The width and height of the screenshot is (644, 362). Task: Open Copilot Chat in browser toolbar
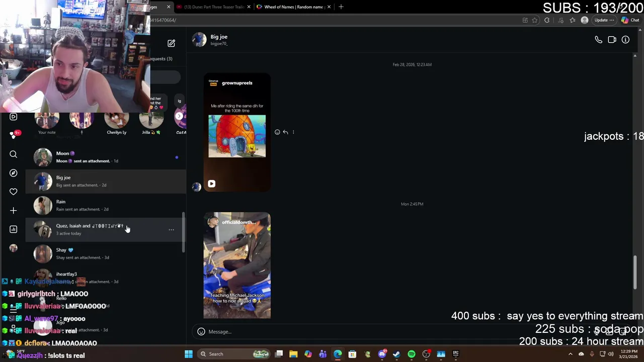point(630,20)
